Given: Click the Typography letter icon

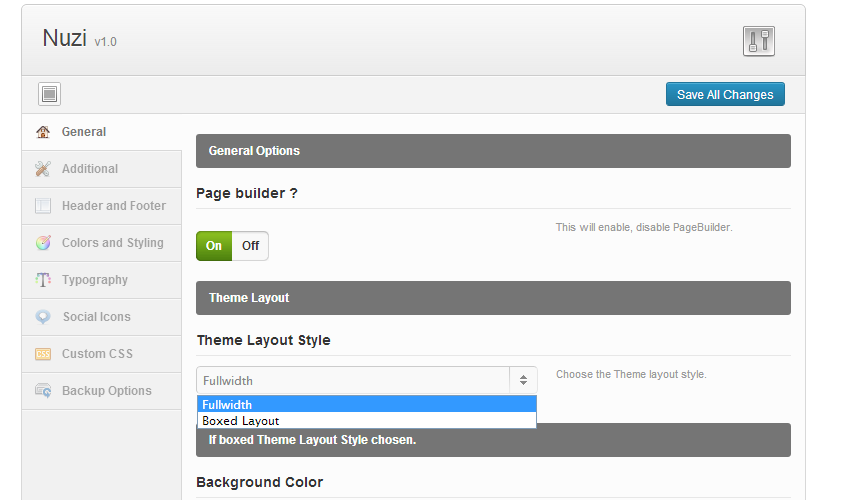Looking at the screenshot, I should [x=43, y=280].
